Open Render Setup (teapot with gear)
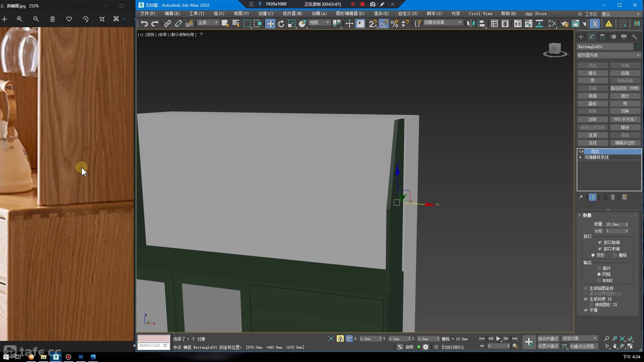Viewport: 644px width, 362px height. pos(565,23)
